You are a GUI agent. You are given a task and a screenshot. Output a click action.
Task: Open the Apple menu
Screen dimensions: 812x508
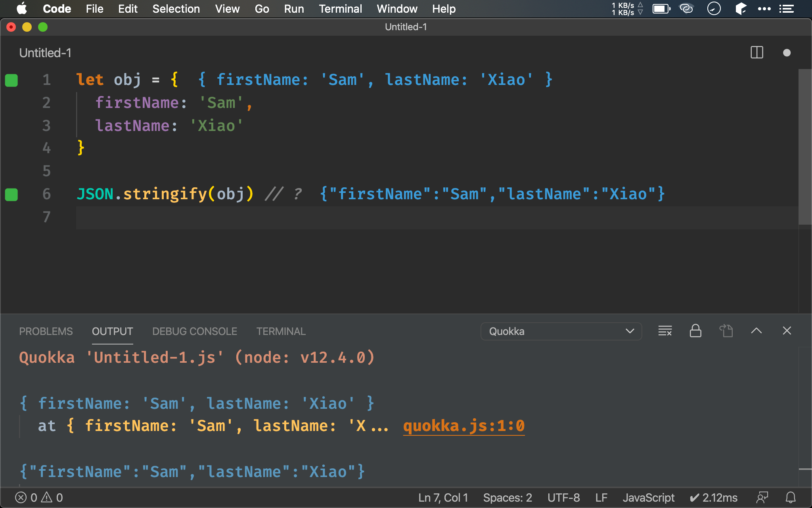pyautogui.click(x=22, y=9)
